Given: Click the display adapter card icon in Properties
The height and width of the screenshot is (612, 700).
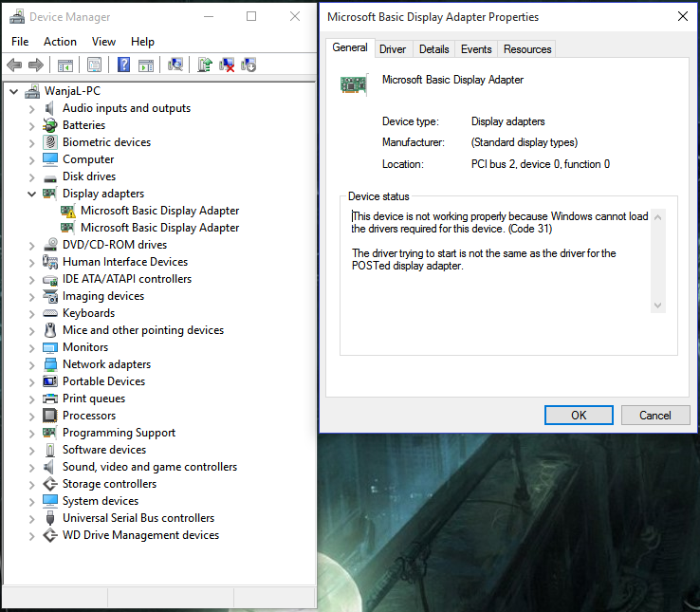Looking at the screenshot, I should pos(354,84).
